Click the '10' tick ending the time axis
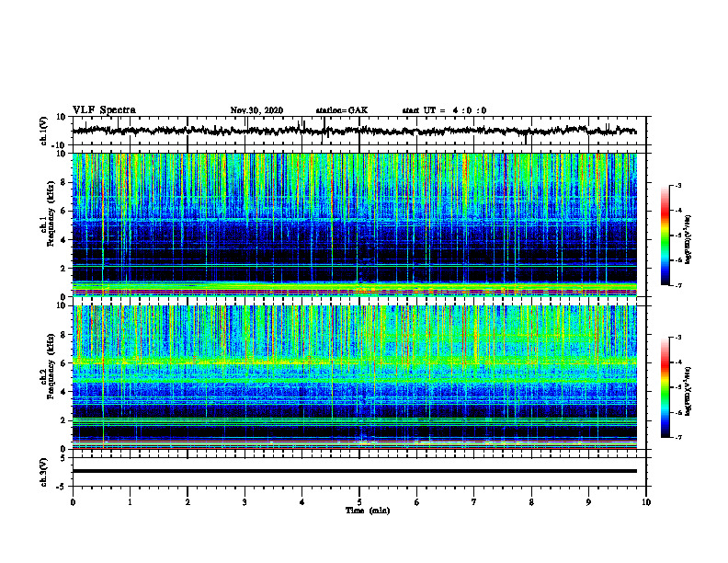Viewport: 728px width, 563px height. coord(646,502)
